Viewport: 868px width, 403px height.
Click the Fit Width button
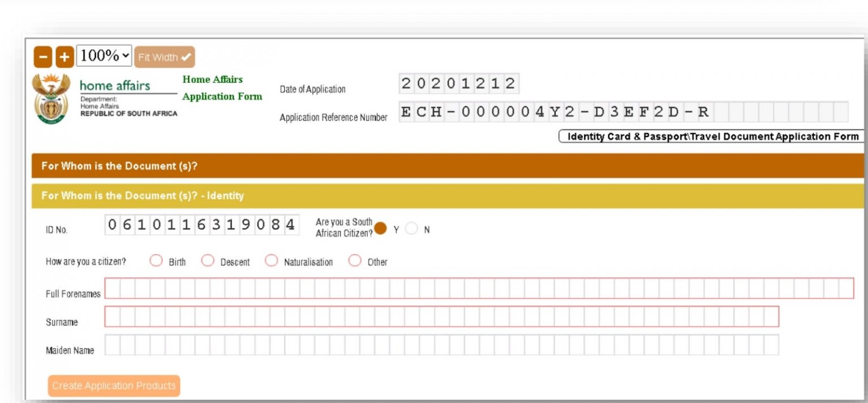click(x=164, y=57)
